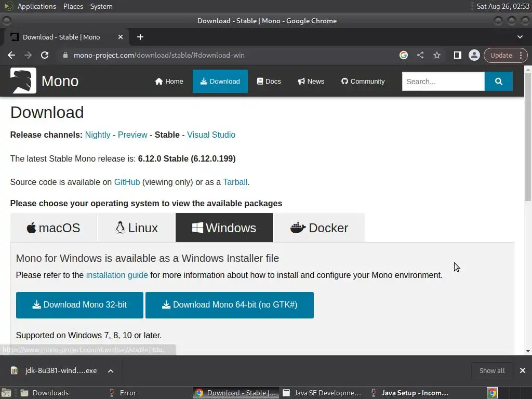The height and width of the screenshot is (399, 532).
Task: Open the Applications menu
Action: tap(37, 6)
